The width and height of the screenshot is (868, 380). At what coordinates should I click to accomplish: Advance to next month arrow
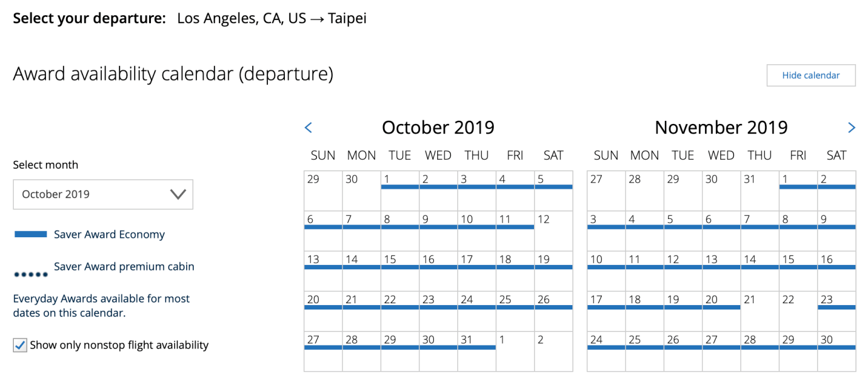pyautogui.click(x=852, y=128)
